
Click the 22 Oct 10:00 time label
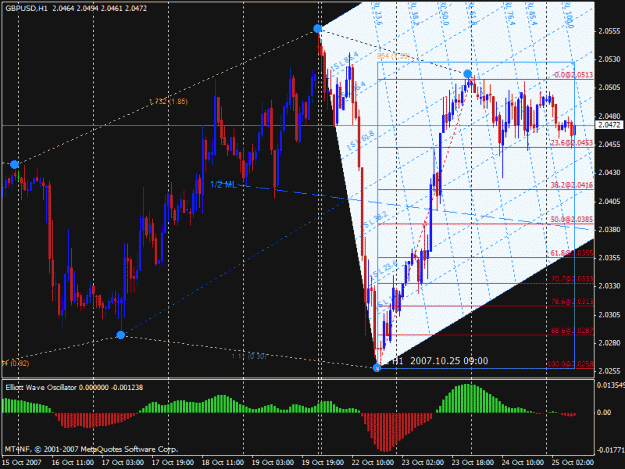(373, 462)
